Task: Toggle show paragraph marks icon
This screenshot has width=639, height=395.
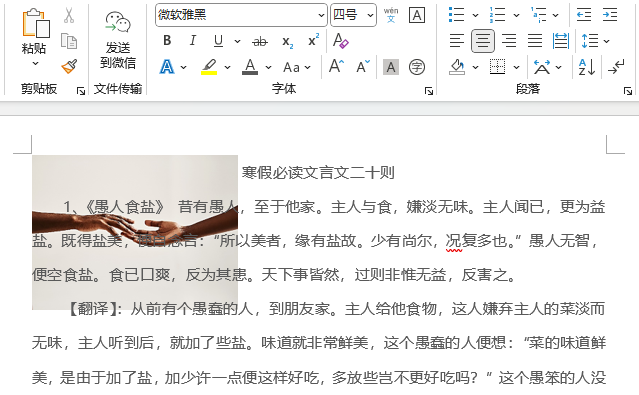Action: click(x=615, y=67)
